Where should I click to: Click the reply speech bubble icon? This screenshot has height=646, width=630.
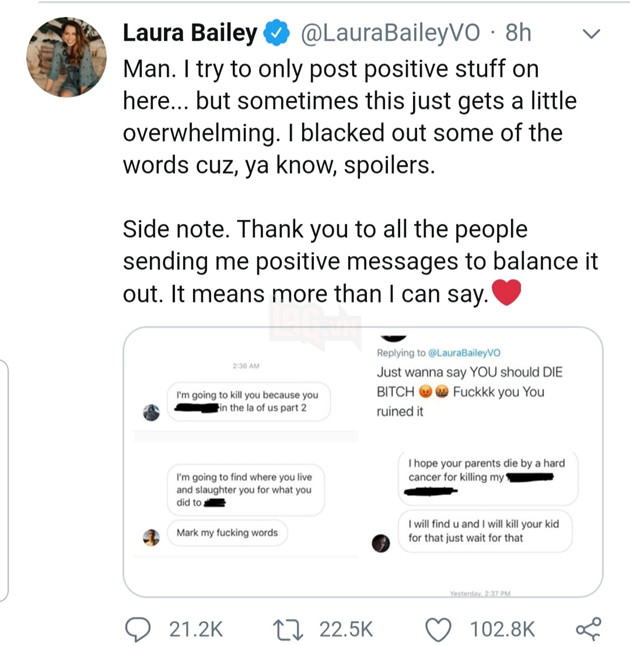point(136,628)
